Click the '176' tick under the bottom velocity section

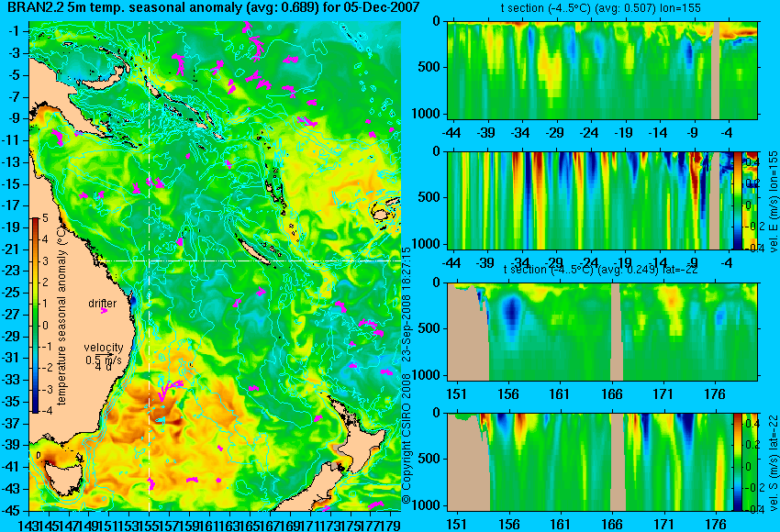pos(716,525)
